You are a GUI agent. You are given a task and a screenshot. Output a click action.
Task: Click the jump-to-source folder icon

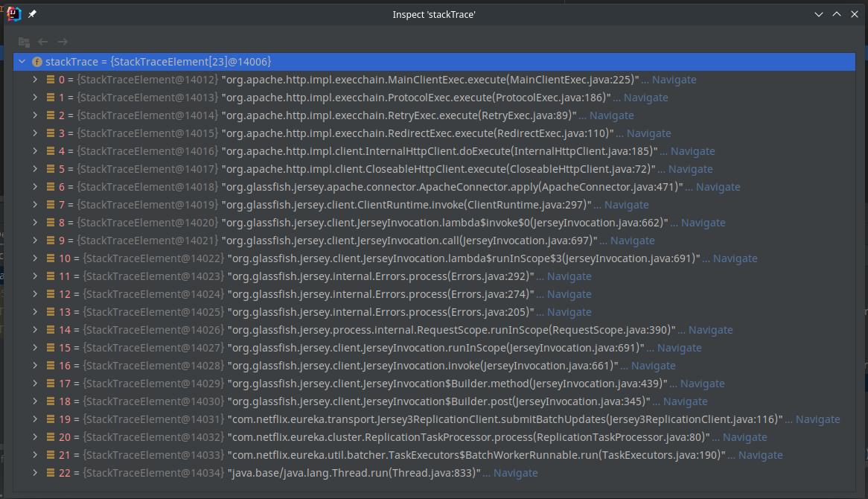(x=24, y=42)
